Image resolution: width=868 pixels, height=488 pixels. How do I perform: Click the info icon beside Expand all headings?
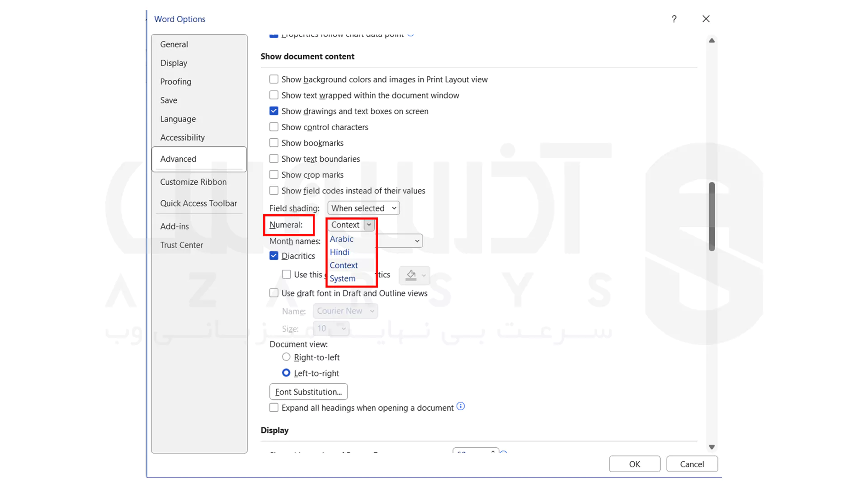(x=461, y=406)
